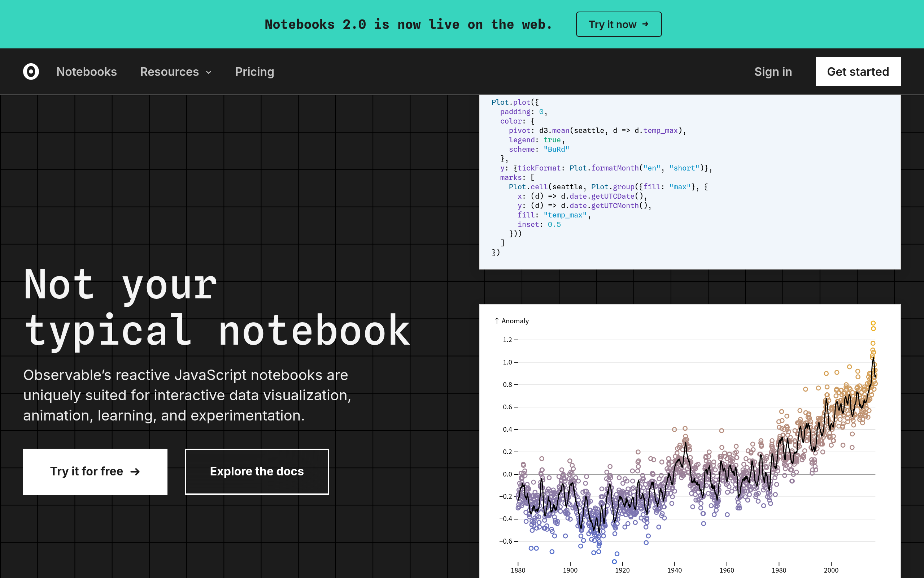
Task: Click the 0.2 y-axis tick label
Action: (507, 452)
